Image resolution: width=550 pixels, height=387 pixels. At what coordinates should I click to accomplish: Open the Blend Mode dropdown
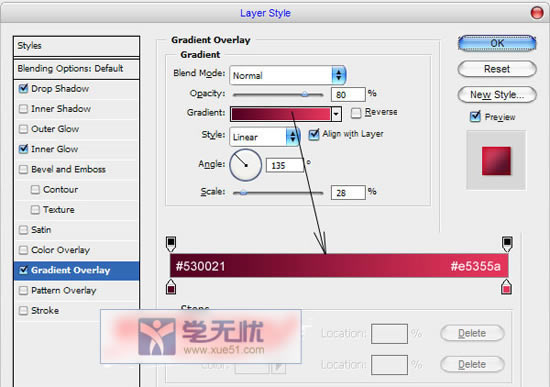point(288,75)
